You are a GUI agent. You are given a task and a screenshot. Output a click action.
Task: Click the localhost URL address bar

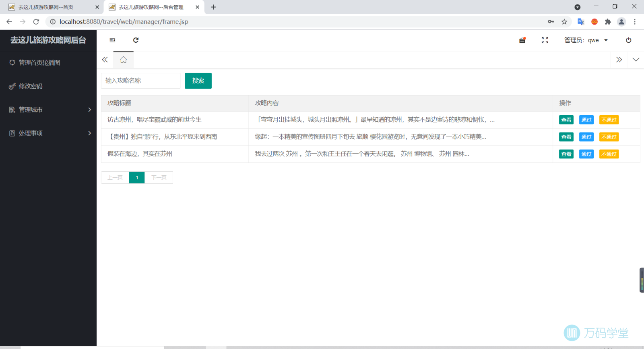[124, 22]
